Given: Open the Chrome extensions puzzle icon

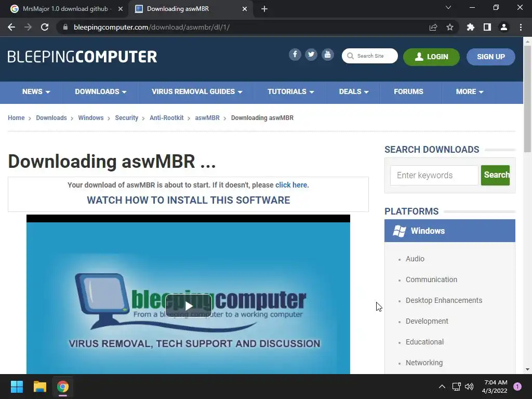Looking at the screenshot, I should click(471, 27).
